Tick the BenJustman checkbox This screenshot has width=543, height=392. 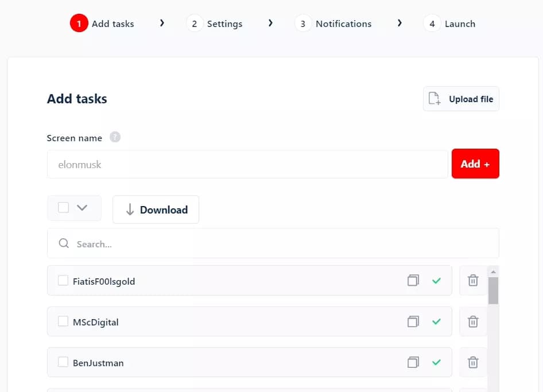pos(63,362)
